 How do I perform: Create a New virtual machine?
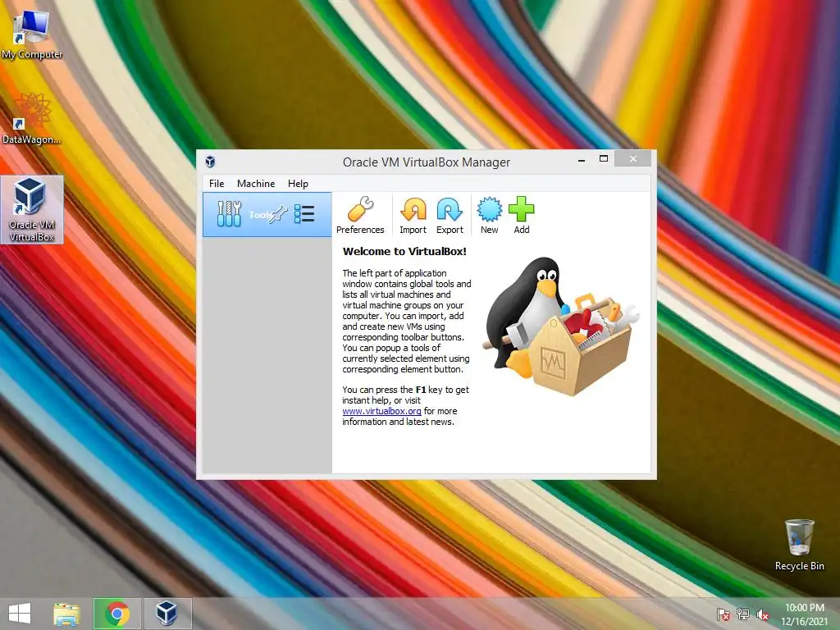pyautogui.click(x=489, y=215)
